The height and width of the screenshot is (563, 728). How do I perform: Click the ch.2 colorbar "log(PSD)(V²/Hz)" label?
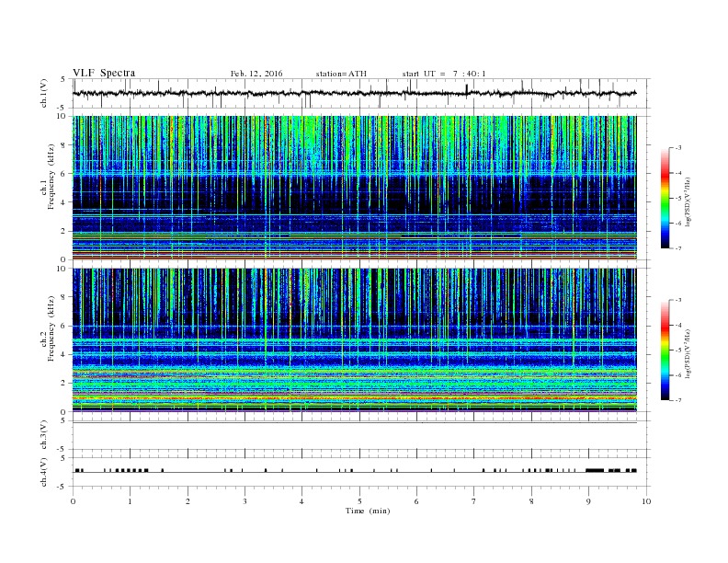coord(688,353)
